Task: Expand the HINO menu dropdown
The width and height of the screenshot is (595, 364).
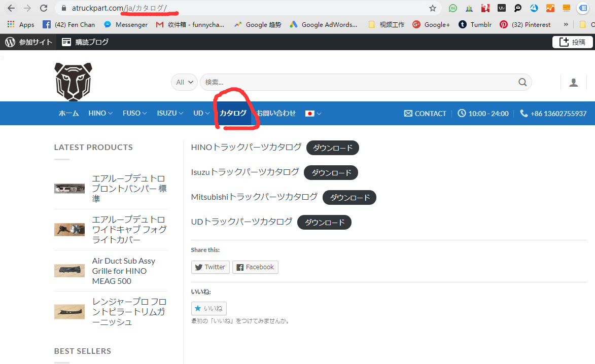Action: (x=100, y=114)
